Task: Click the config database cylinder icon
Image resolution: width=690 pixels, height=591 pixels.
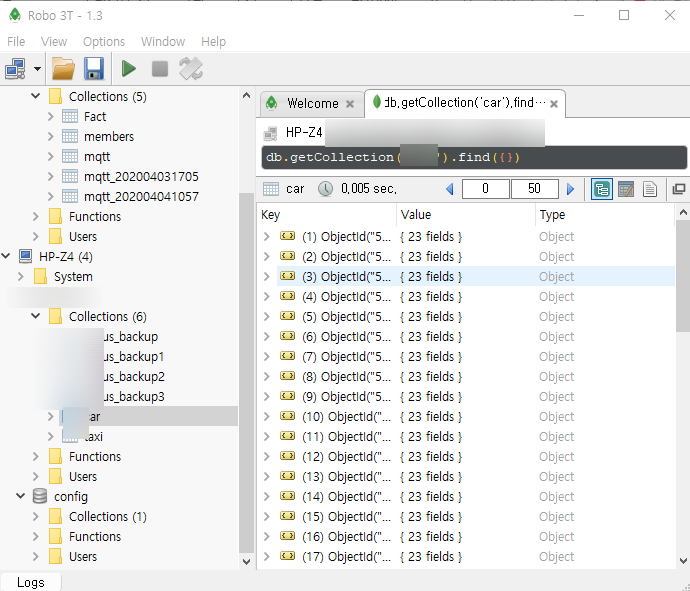Action: tap(40, 496)
